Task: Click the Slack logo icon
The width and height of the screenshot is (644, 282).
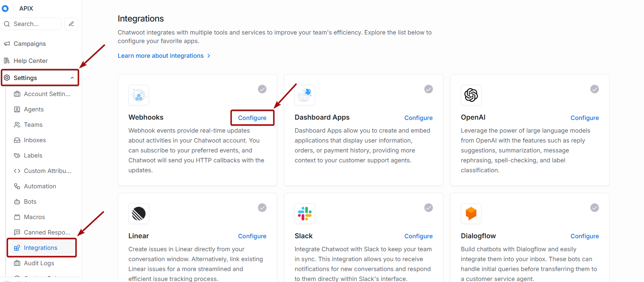Action: pos(305,214)
